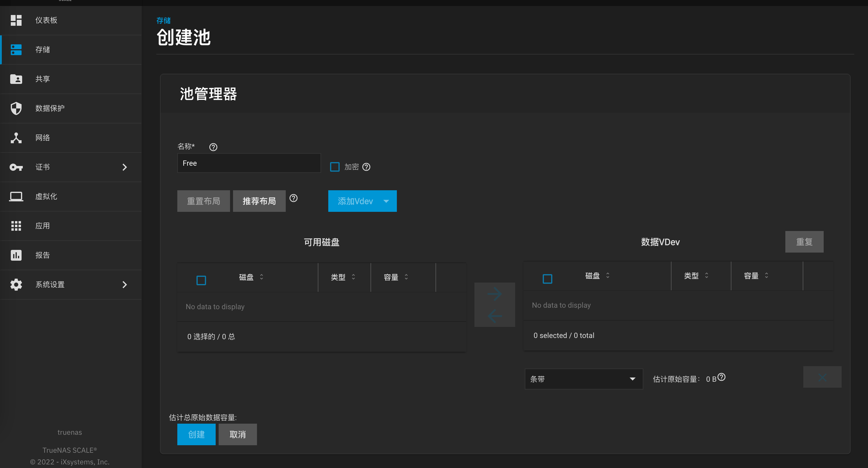The height and width of the screenshot is (468, 868).
Task: Click the pool name input field
Action: (249, 163)
